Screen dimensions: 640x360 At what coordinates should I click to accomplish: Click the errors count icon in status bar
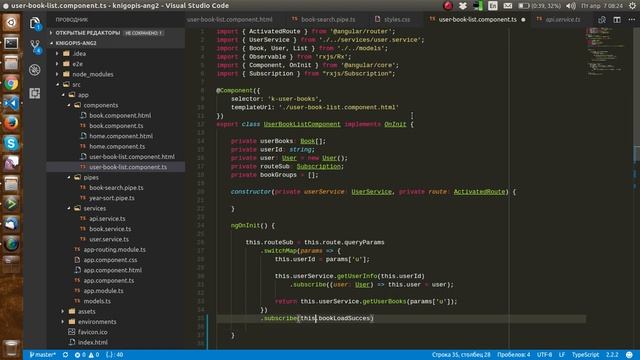pyautogui.click(x=80, y=355)
